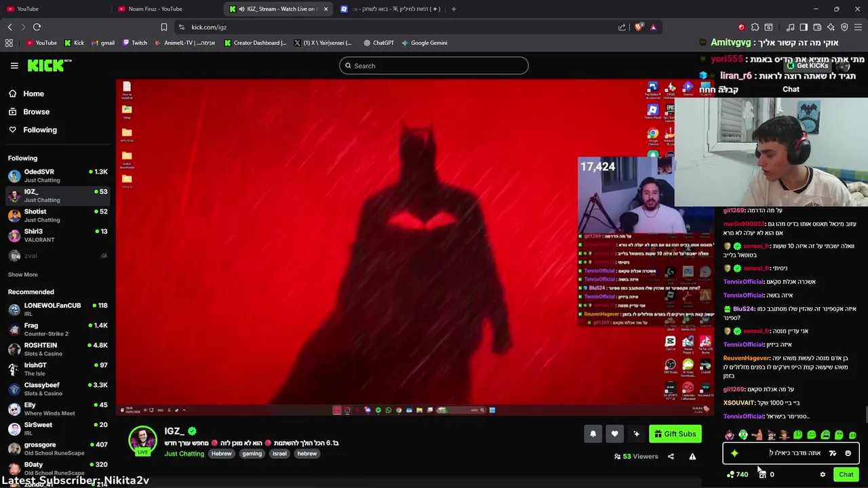
Task: Open the Kick hamburger sidebar menu
Action: click(14, 66)
